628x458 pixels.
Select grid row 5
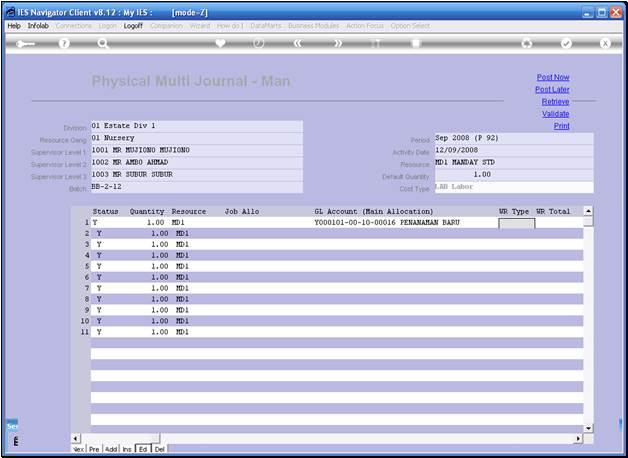(x=336, y=266)
